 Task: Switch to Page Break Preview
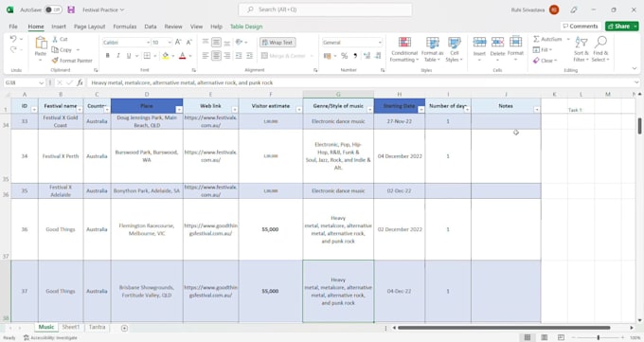tap(561, 337)
